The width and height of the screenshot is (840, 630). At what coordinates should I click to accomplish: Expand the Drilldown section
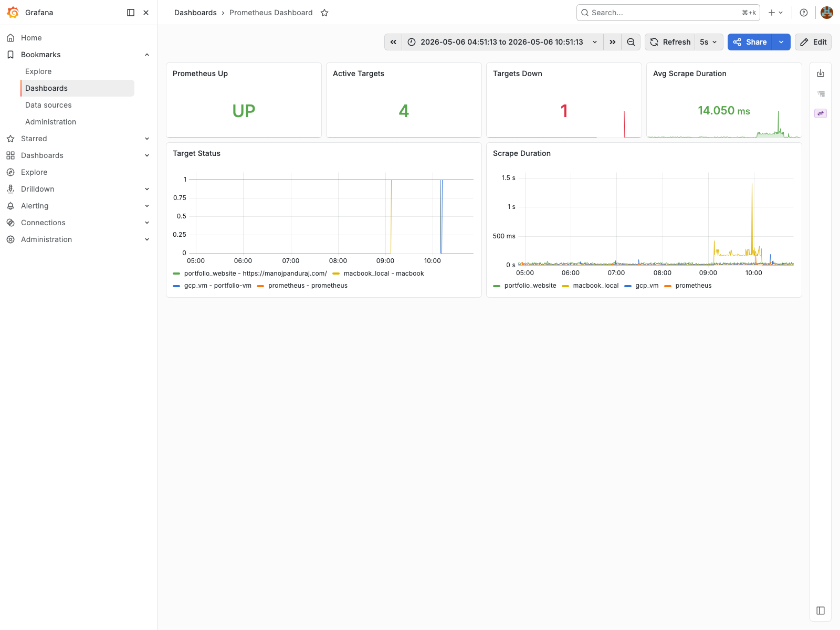[147, 189]
